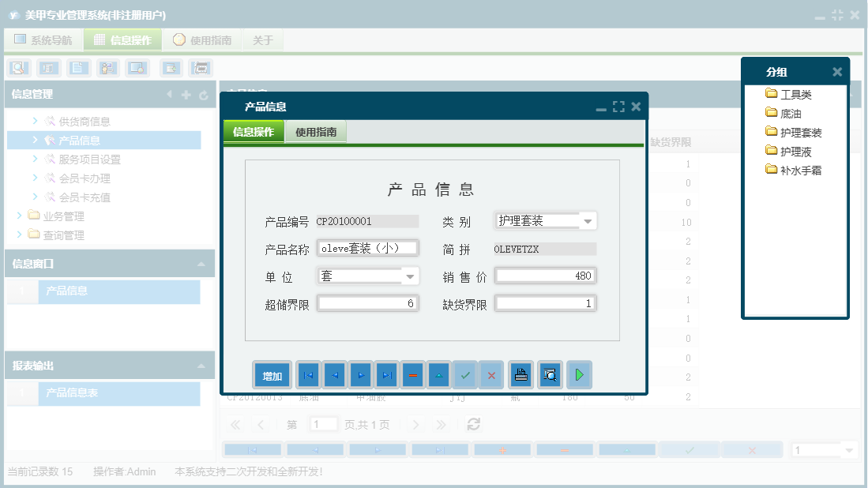Screen dimensions: 868x488
Task: Click the print icon in the dialog
Action: click(x=520, y=374)
